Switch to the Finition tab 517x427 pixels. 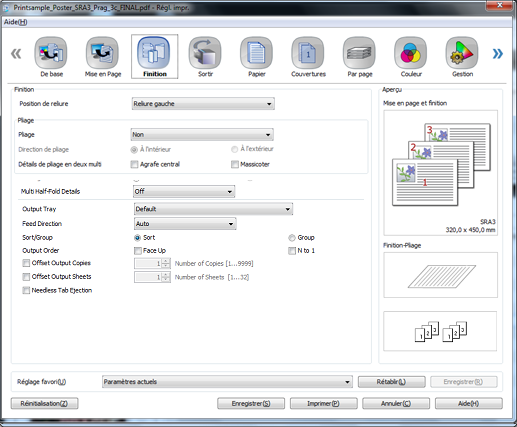[154, 57]
